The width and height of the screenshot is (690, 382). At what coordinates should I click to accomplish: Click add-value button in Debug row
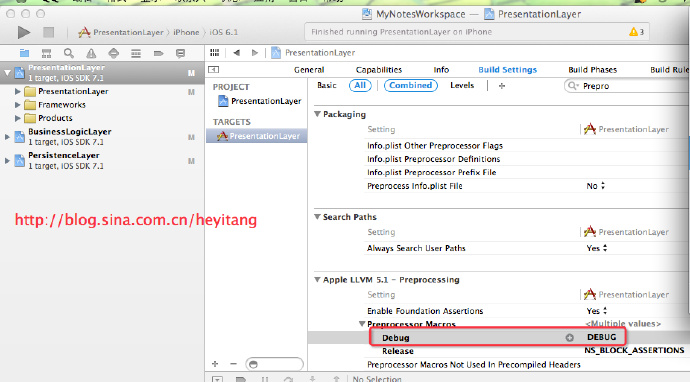pos(569,338)
